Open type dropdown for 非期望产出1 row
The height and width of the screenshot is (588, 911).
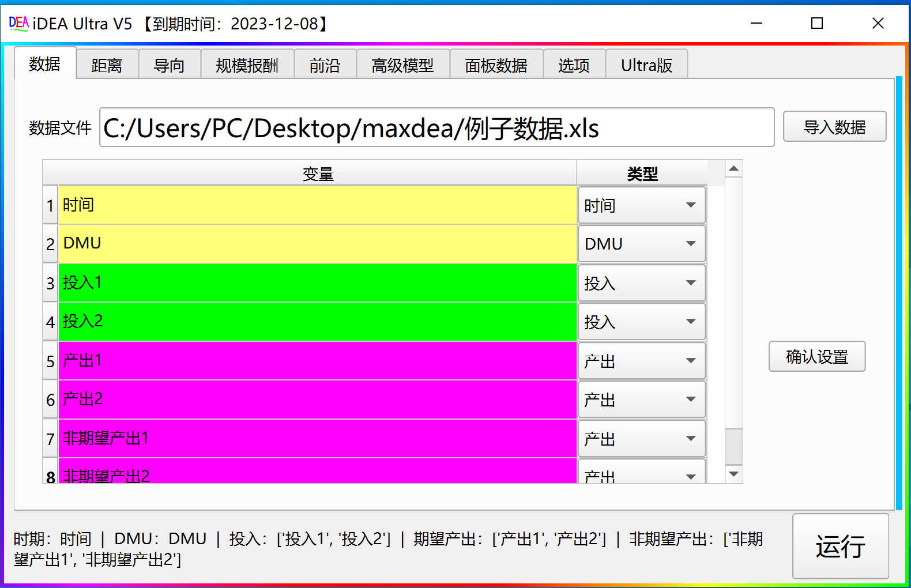point(642,439)
